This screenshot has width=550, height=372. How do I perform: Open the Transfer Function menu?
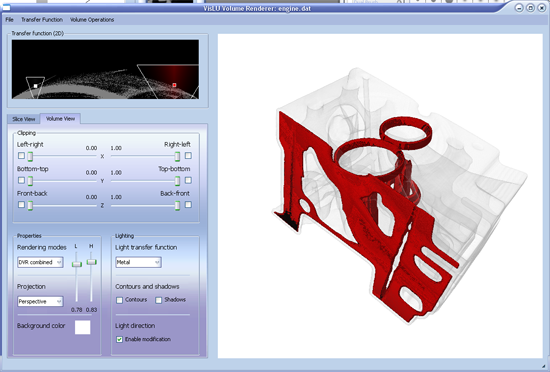(x=42, y=20)
